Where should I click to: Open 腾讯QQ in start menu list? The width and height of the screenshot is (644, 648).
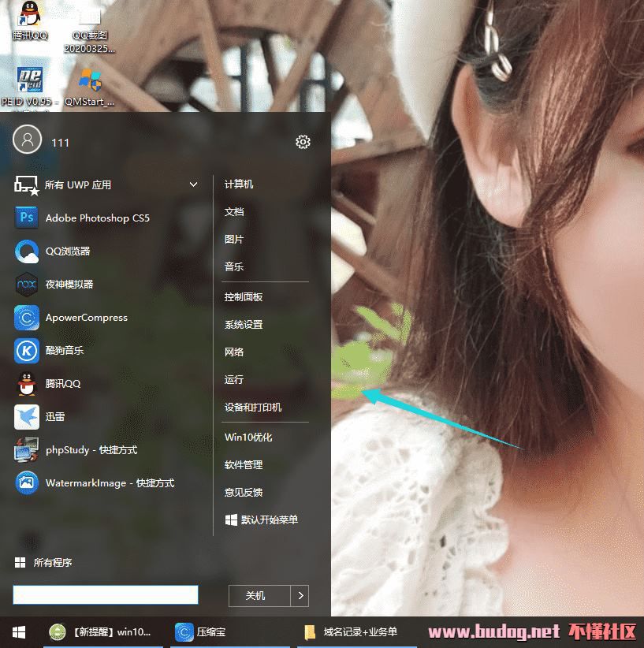63,384
